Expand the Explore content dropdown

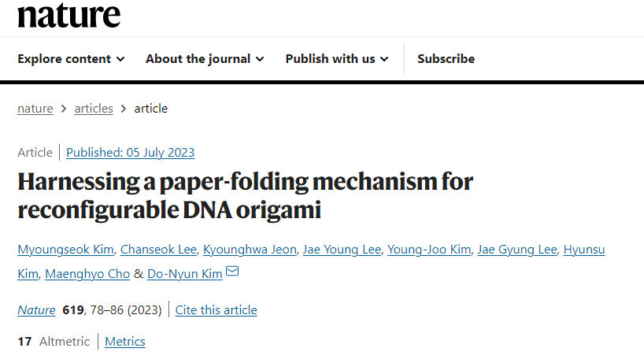[71, 58]
